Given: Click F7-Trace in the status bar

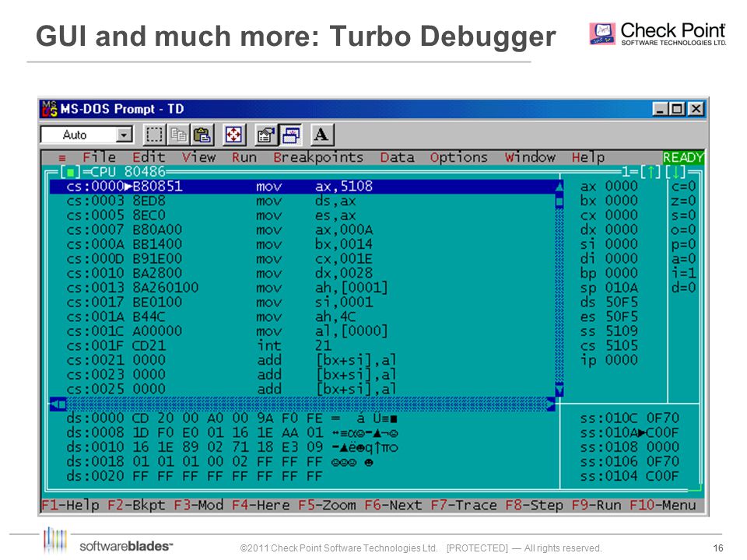Looking at the screenshot, I should 464,505.
